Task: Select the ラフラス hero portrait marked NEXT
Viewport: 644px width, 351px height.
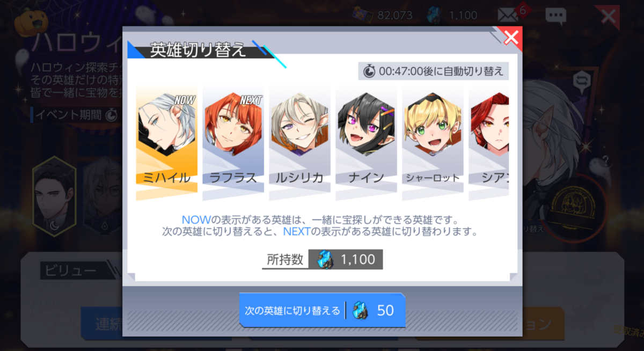Action: pos(233,142)
